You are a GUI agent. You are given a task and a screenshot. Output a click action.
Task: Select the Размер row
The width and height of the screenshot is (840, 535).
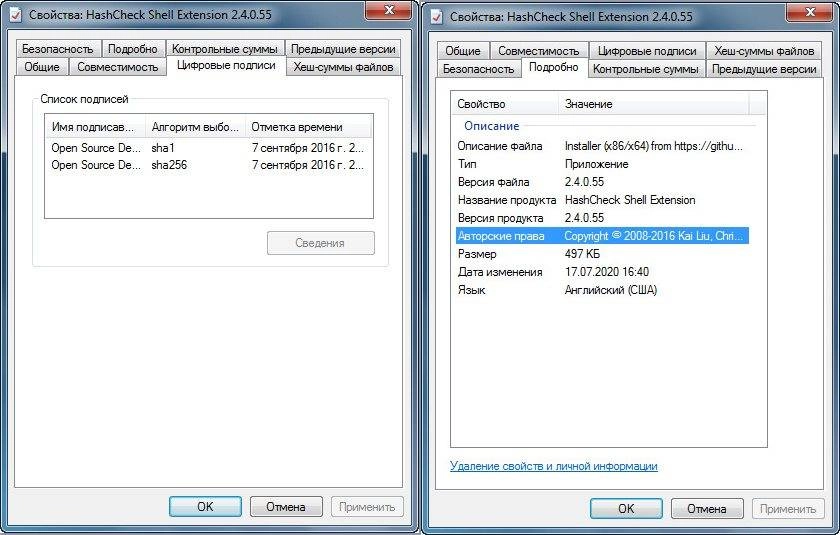click(602, 254)
